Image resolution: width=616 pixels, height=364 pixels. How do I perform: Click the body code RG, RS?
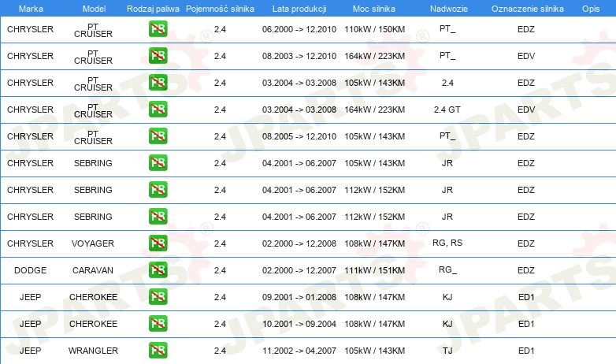[x=447, y=243]
